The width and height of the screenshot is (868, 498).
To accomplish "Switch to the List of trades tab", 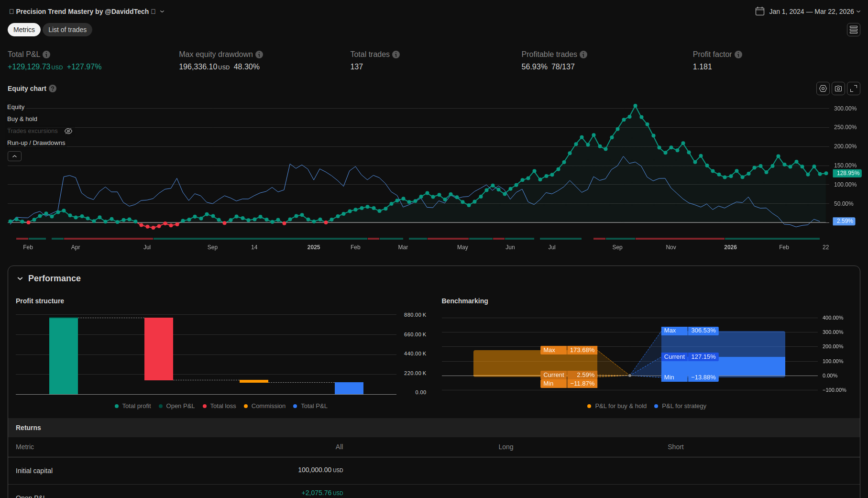I will click(x=67, y=30).
